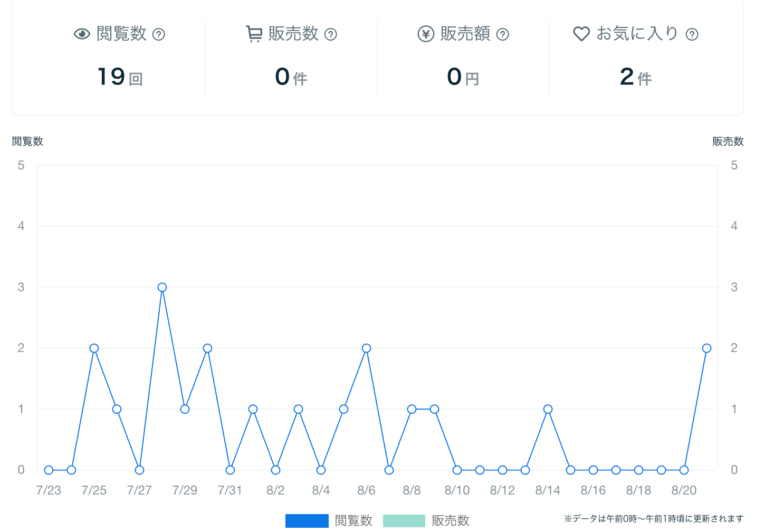Click the left axis title 閲覧数

(x=27, y=141)
